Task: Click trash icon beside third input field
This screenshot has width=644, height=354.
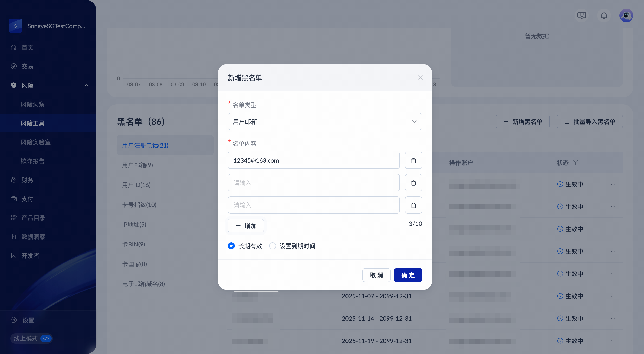Action: coord(413,205)
